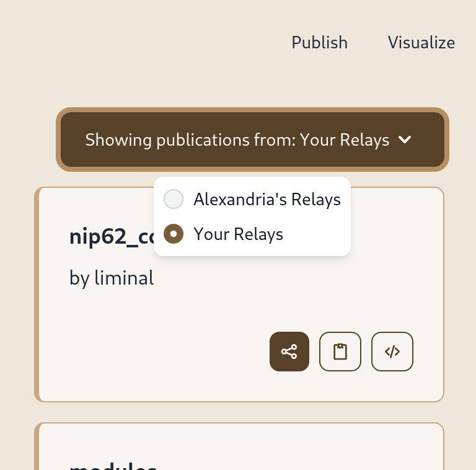Image resolution: width=476 pixels, height=470 pixels.
Task: Click the "Showing publications from:" button text
Action: (x=190, y=140)
